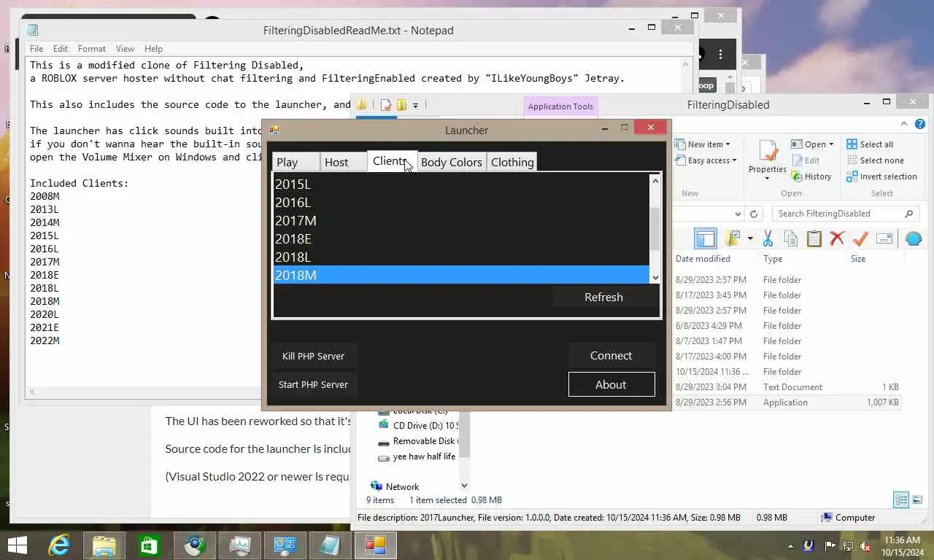
Task: Click Select none in the ribbon
Action: point(874,160)
